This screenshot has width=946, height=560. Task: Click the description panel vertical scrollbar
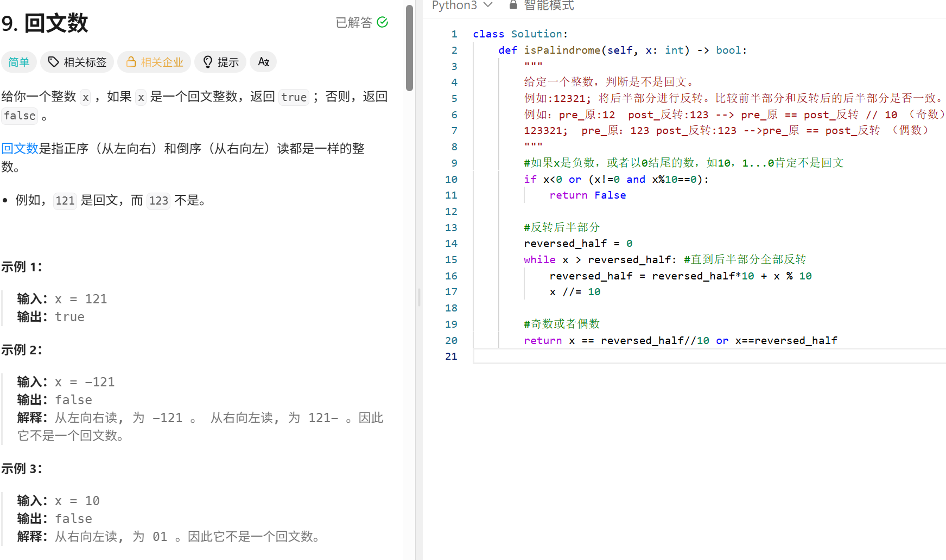click(410, 48)
